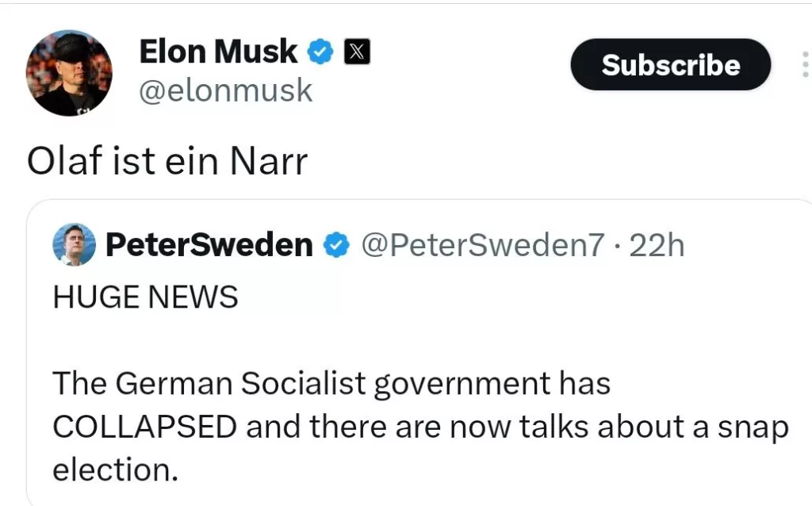This screenshot has height=506, width=812.
Task: Click the X affiliation badge icon
Action: click(x=358, y=52)
